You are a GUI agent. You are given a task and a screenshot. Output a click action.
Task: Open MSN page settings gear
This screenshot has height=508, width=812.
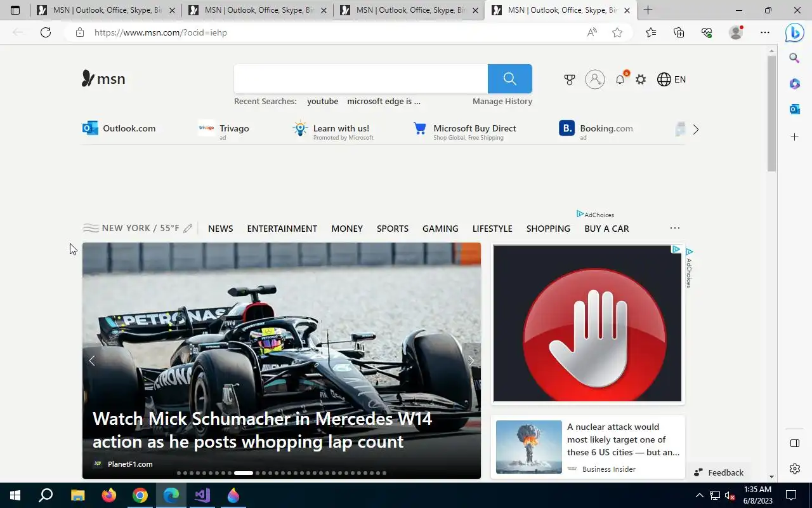click(x=641, y=79)
